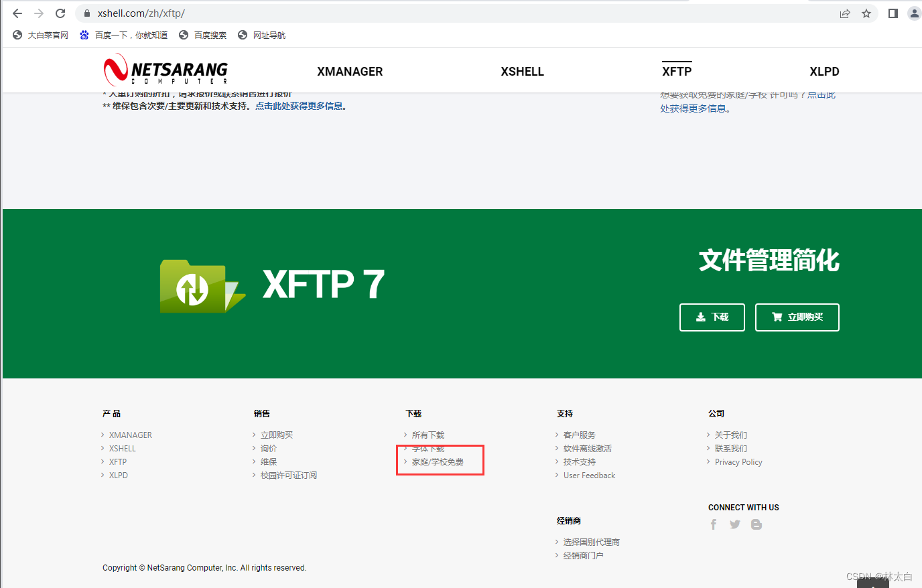This screenshot has width=922, height=588.
Task: Open the XLPD navigation menu
Action: 824,72
